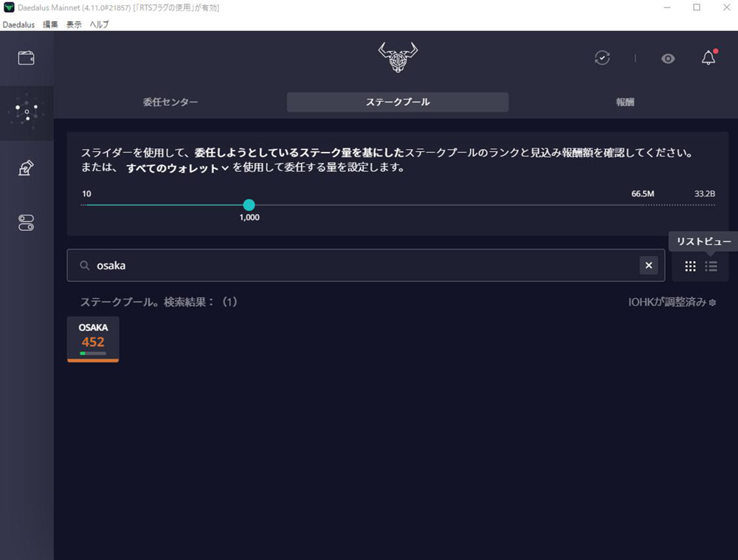Click the search magnifier icon
Screen dimensions: 738x560
[85, 266]
